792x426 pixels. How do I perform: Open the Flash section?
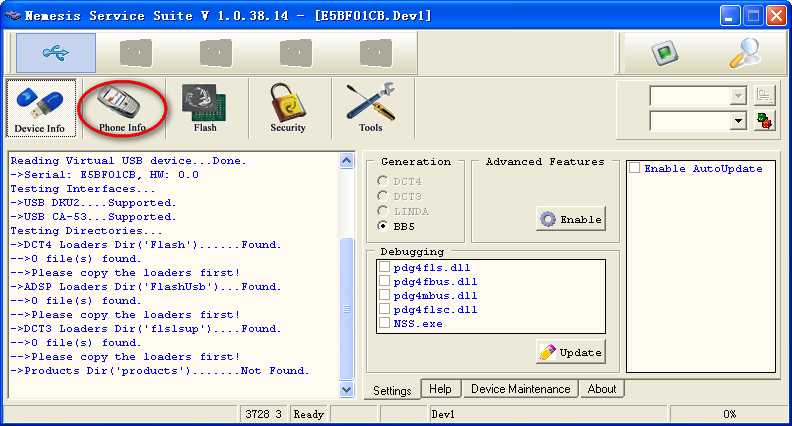205,108
